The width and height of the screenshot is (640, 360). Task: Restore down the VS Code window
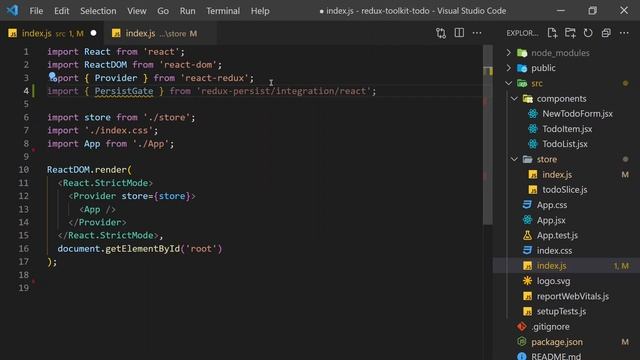[x=592, y=11]
